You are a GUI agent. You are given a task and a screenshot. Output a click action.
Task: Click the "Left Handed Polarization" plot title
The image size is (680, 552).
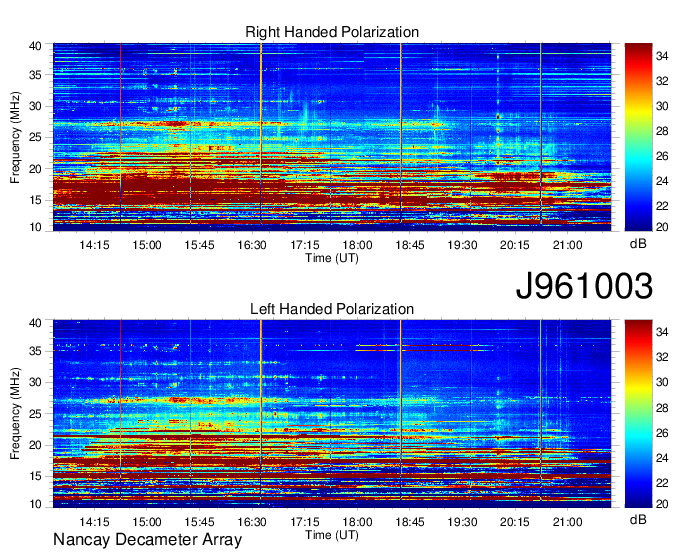332,309
